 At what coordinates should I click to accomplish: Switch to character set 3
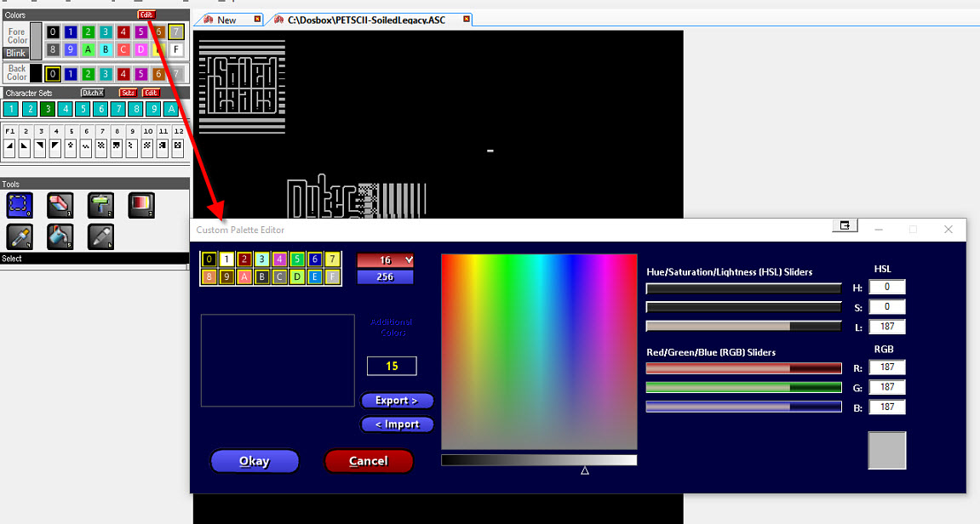pyautogui.click(x=48, y=108)
